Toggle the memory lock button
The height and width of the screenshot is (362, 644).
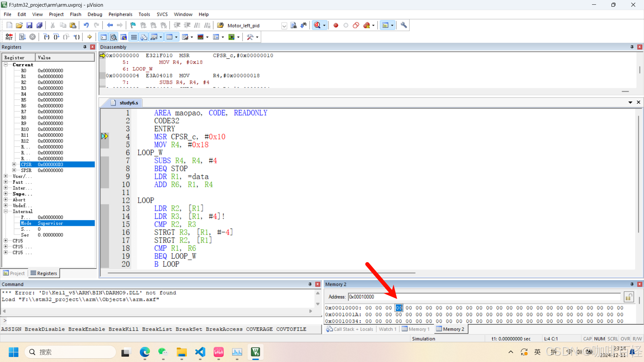point(629,297)
